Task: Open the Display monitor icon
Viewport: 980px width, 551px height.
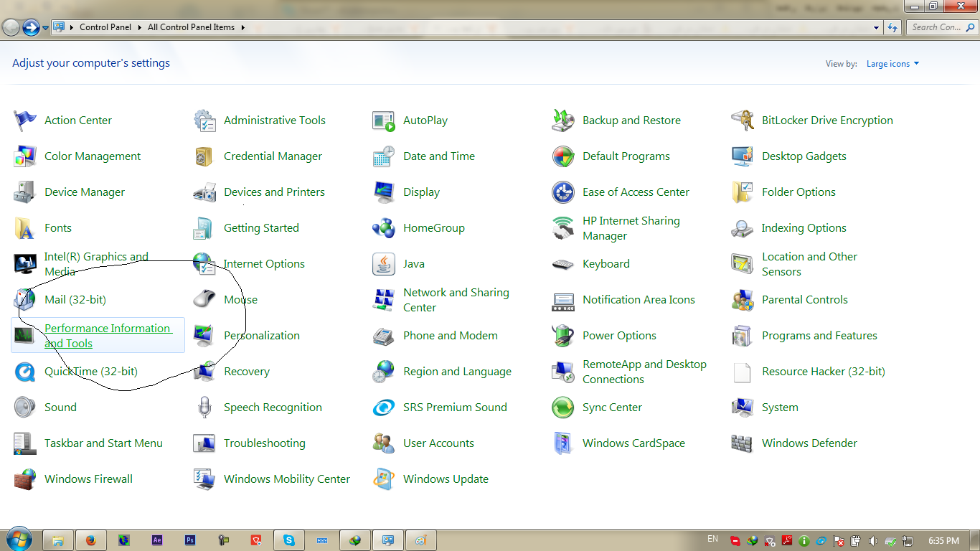Action: (384, 192)
